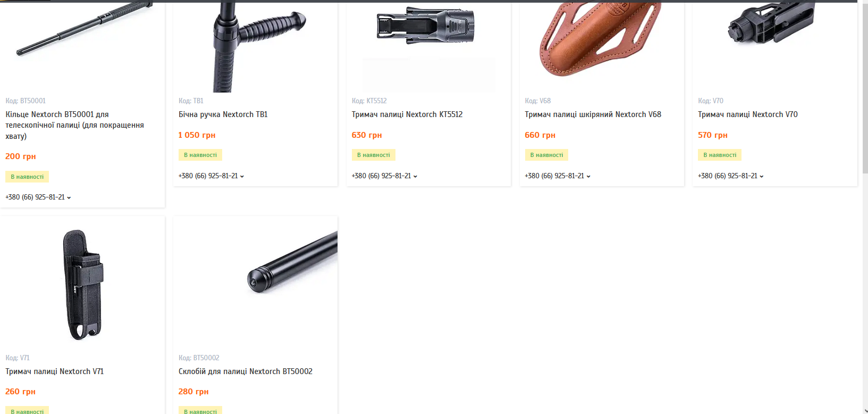Open 'Бічна ручка Nextorch TB1' product link

point(223,114)
